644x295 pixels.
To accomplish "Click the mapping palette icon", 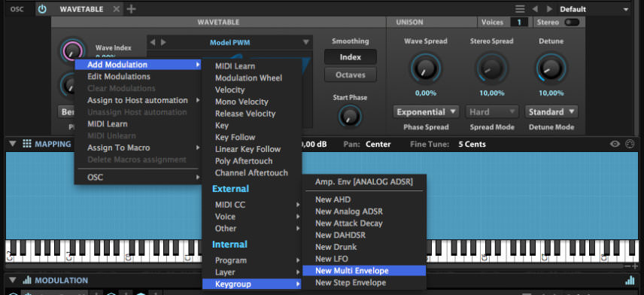I will [629, 144].
